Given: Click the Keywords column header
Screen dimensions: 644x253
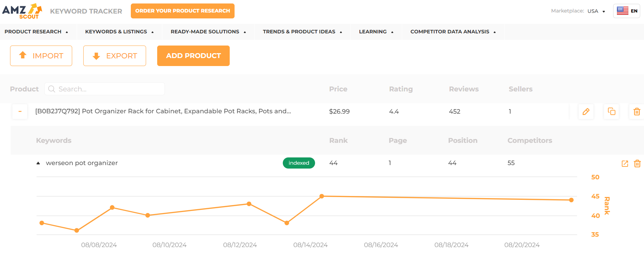Looking at the screenshot, I should [54, 140].
